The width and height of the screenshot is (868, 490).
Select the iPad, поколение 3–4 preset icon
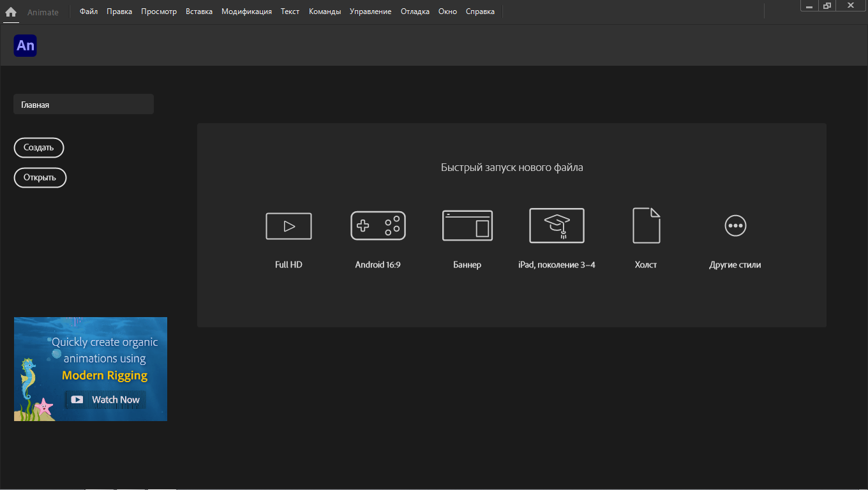[x=557, y=226]
